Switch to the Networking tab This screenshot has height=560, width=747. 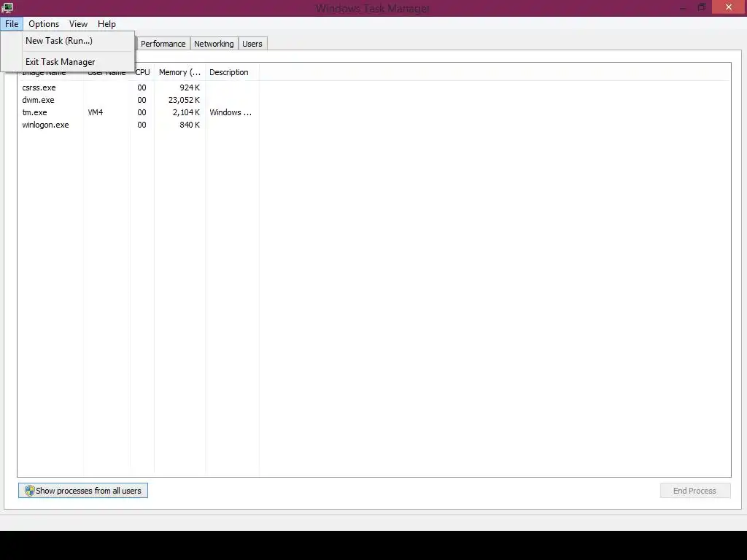[x=214, y=44]
